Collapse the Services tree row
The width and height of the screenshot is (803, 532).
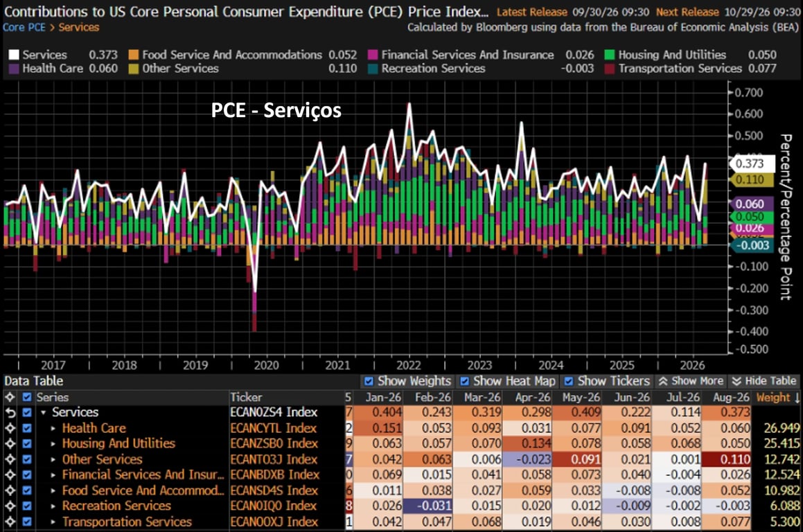44,413
